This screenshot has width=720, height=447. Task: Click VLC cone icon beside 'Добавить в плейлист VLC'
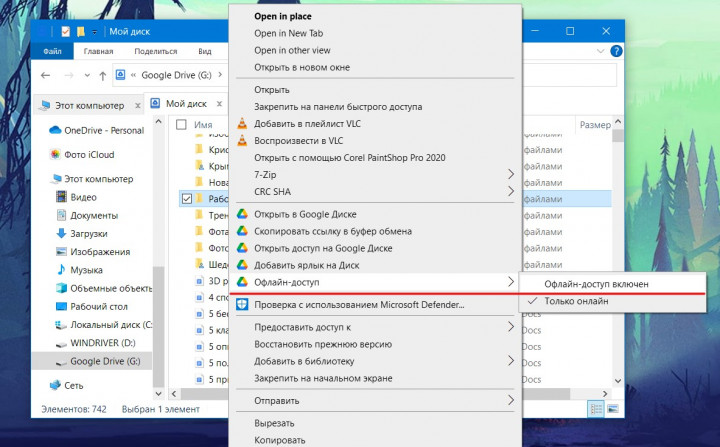241,124
